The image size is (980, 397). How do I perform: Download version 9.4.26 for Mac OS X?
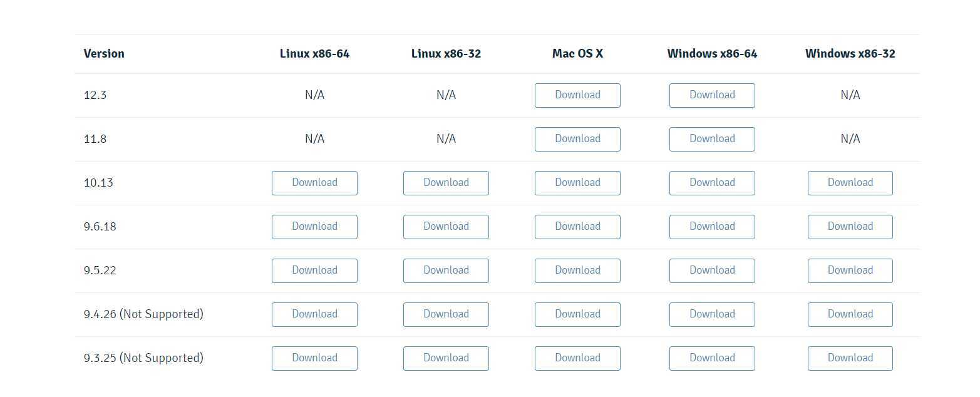[x=577, y=314]
